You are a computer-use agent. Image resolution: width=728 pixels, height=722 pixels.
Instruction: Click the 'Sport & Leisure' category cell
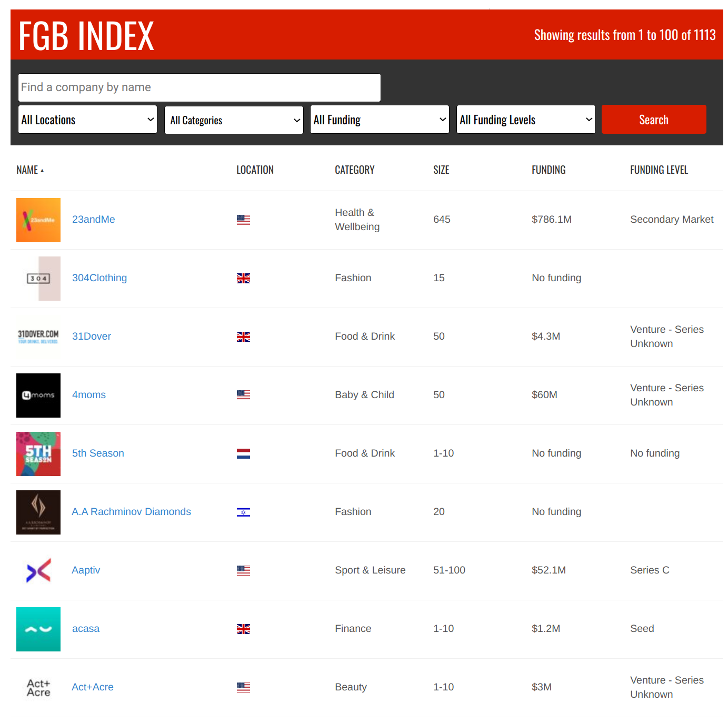(x=370, y=570)
